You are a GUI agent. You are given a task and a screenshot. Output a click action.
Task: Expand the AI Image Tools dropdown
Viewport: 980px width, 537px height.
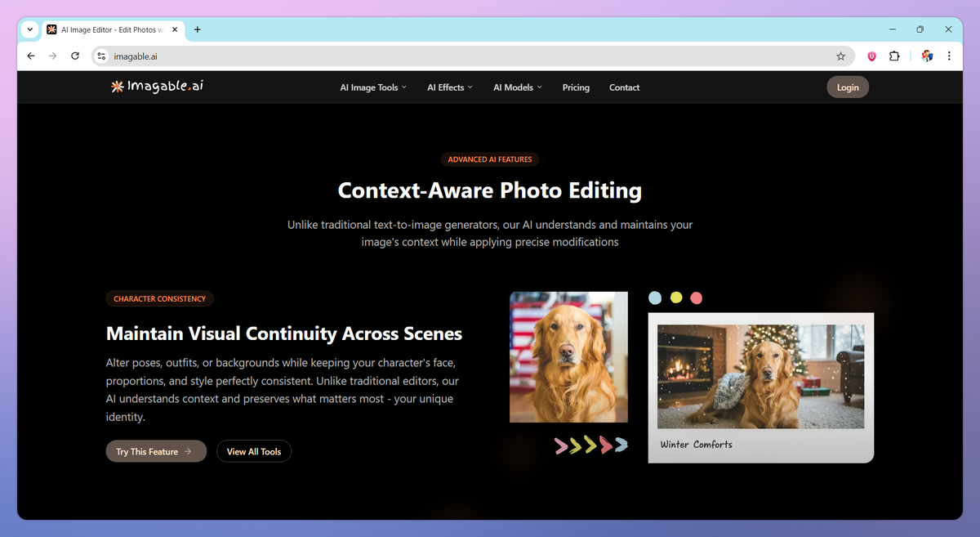point(372,87)
